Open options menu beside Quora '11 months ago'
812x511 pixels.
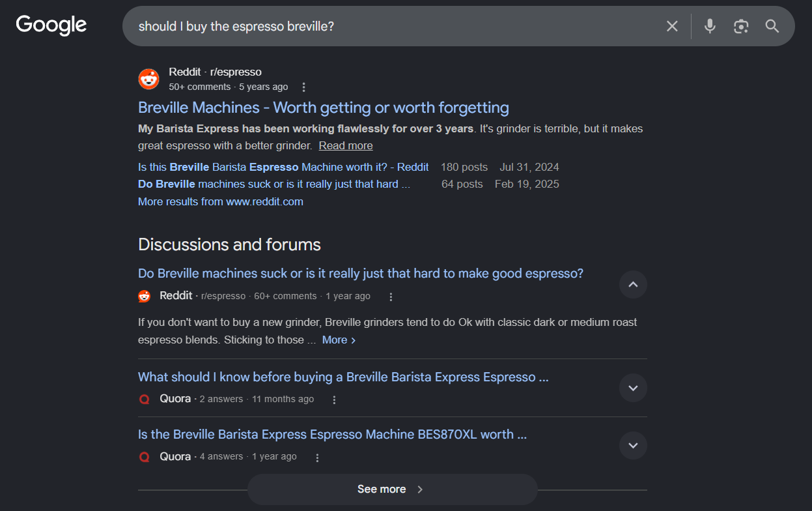[x=334, y=400]
